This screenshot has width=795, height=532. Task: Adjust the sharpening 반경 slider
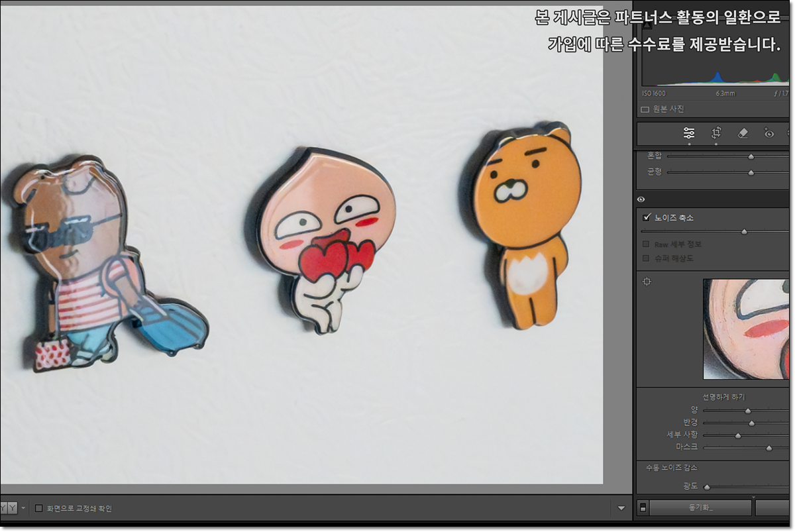(x=751, y=423)
